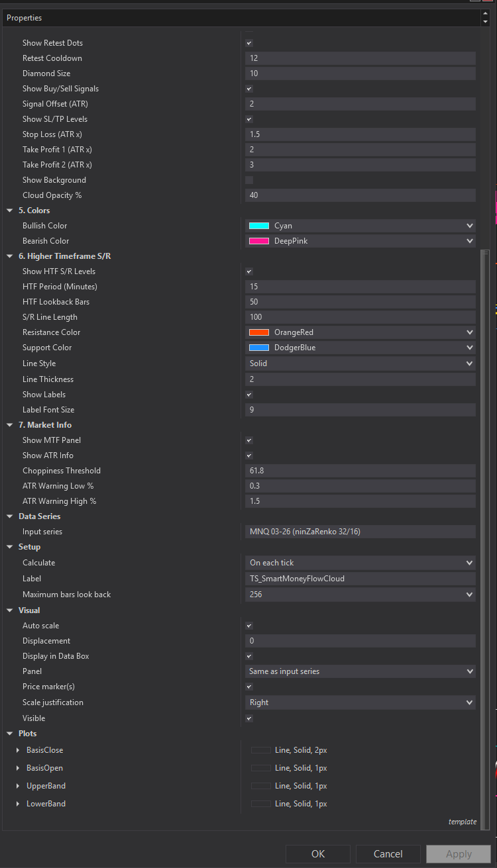Click the OrangeRed color swatch
The image size is (497, 868).
point(259,332)
